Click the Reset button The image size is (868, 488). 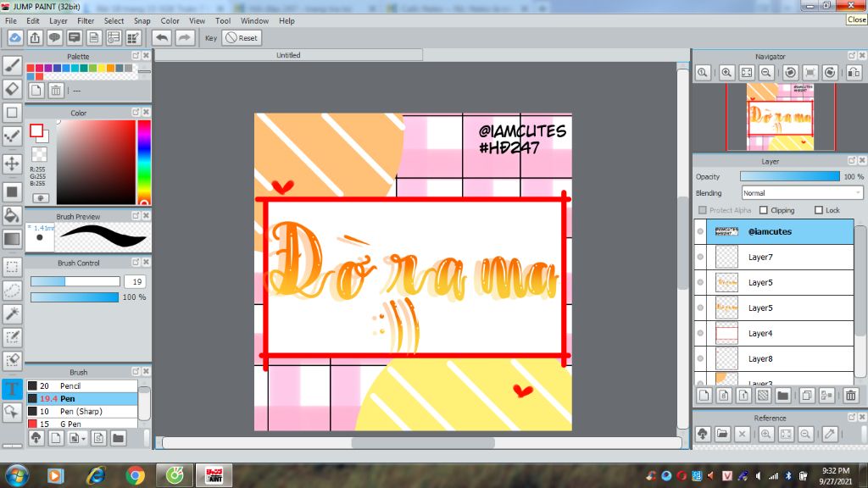tap(242, 37)
